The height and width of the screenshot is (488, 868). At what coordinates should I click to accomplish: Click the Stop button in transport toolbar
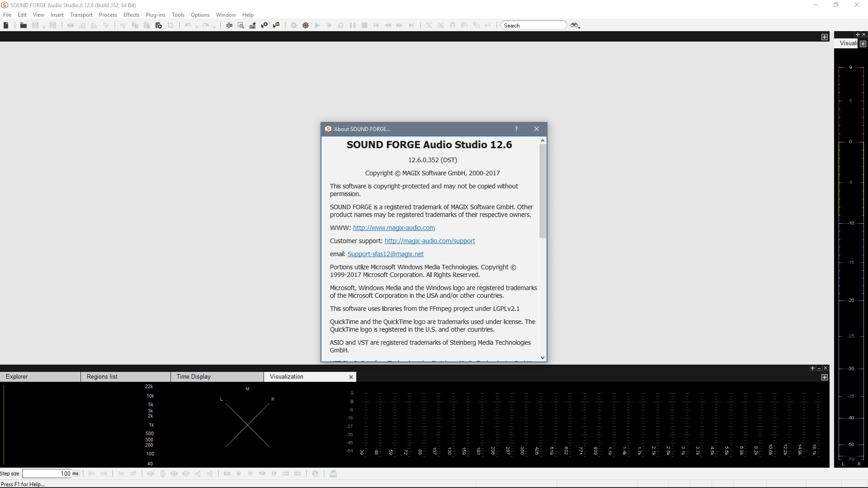pos(364,25)
